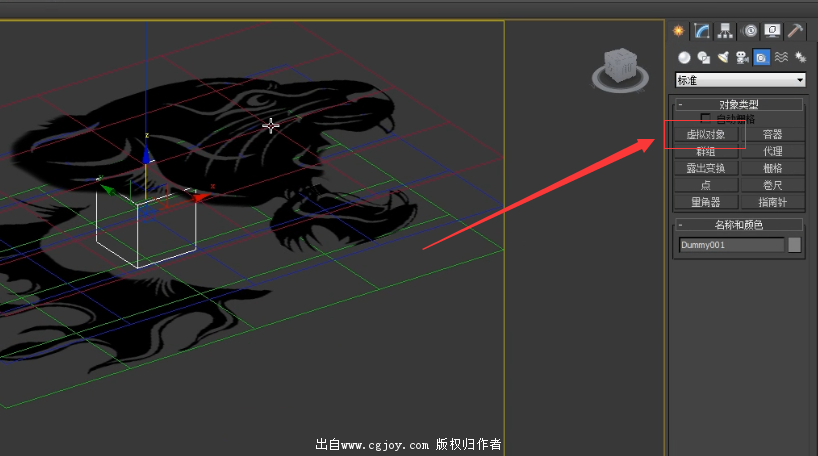Open the Motion panel tab
Screen dimensions: 818x456
pyautogui.click(x=750, y=31)
